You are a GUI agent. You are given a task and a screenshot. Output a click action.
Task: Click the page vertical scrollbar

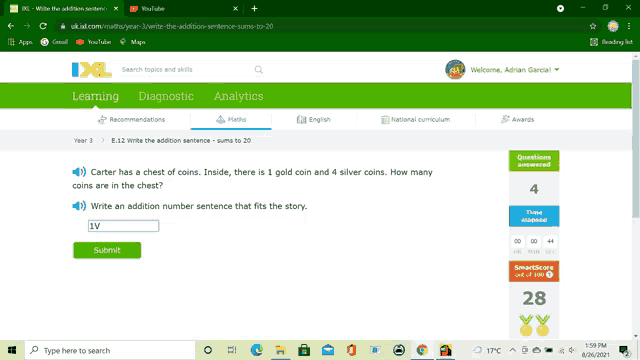[x=636, y=139]
